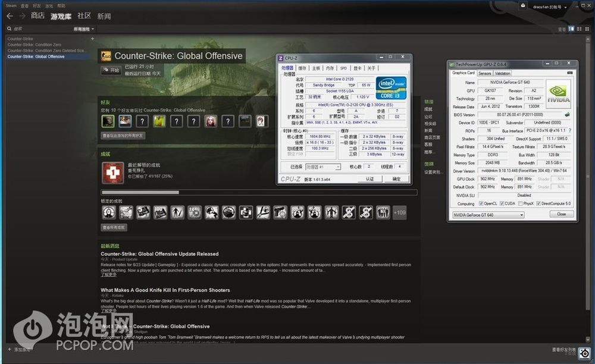Switch to the Sensors tab in GPU-Z
Viewport: 595px width, 364px height.
pyautogui.click(x=484, y=73)
